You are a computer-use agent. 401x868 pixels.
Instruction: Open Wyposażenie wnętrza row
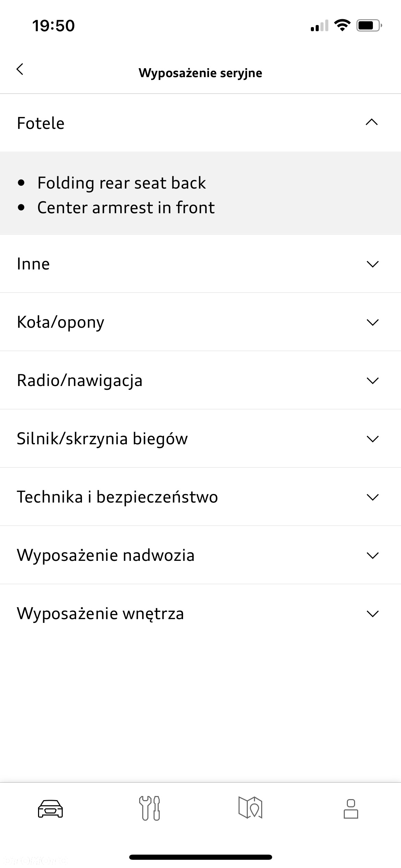coord(200,613)
